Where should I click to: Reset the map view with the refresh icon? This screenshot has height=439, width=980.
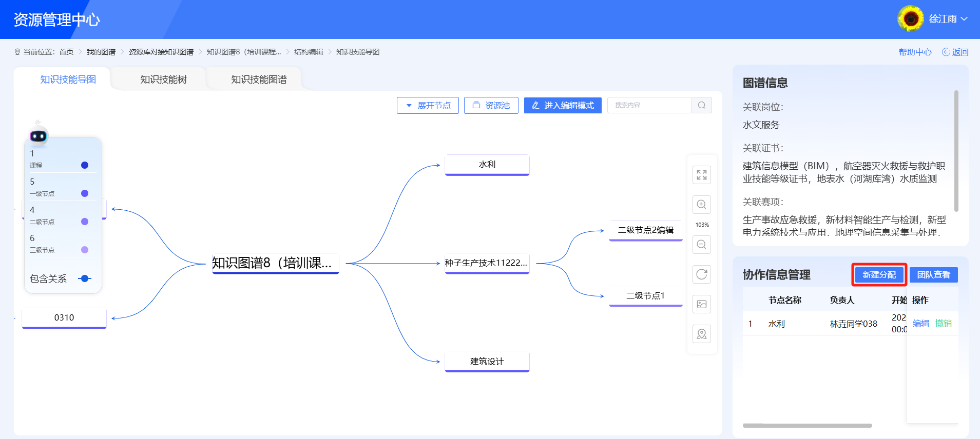point(702,274)
